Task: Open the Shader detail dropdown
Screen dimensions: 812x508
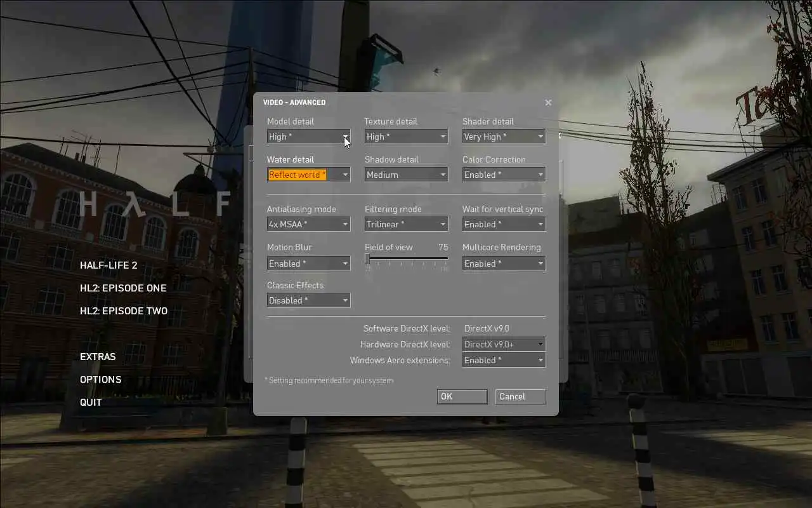Action: 504,137
